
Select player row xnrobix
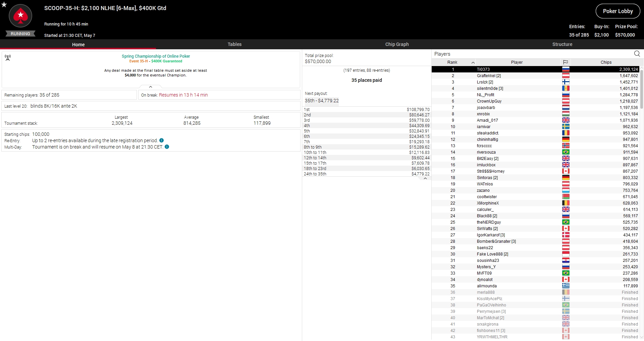536,114
